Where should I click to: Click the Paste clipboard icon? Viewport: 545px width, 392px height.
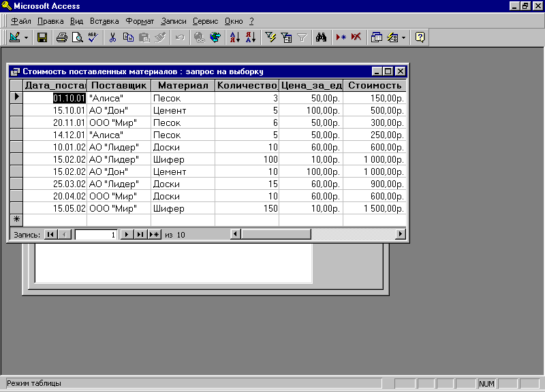(144, 37)
